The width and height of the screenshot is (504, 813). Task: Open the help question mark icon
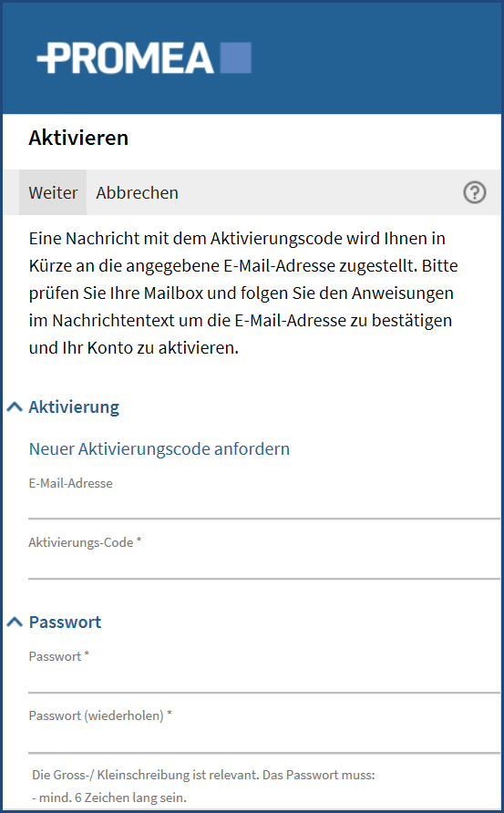coord(474,192)
